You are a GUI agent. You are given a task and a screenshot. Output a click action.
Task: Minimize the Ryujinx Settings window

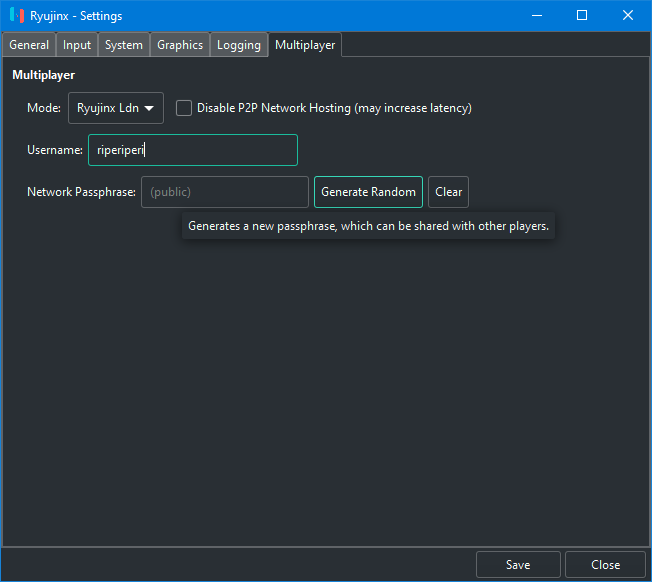536,16
